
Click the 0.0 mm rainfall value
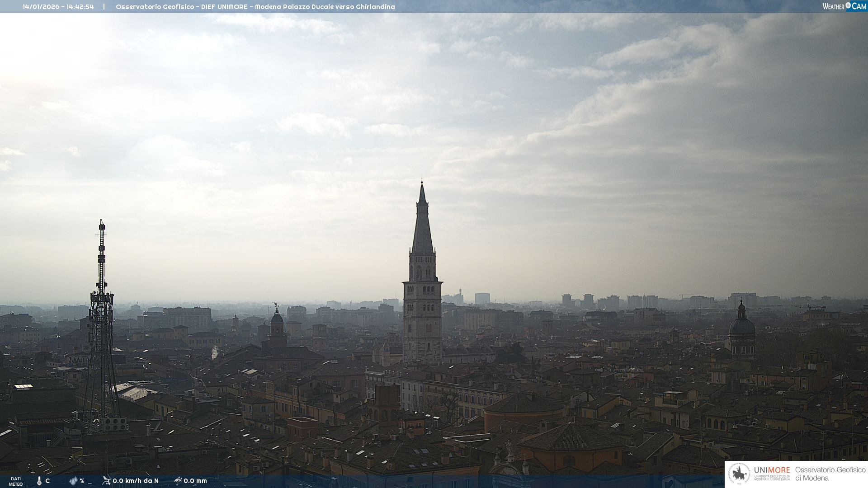coord(195,481)
